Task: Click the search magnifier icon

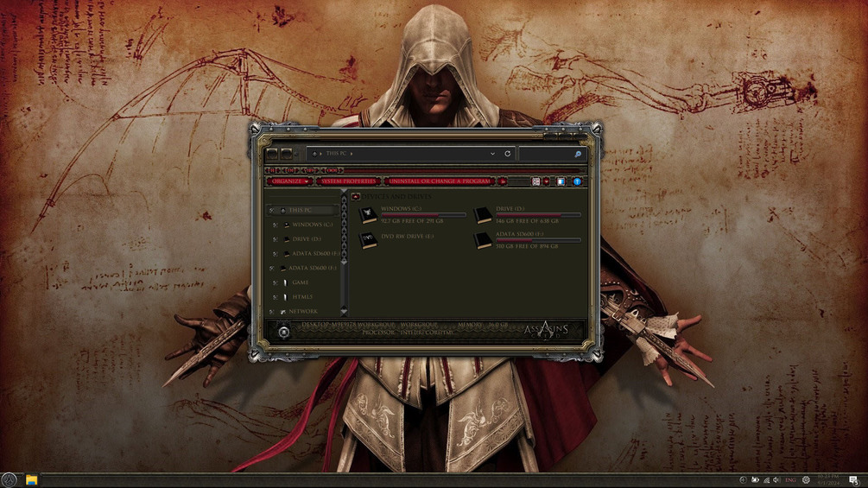Action: (x=578, y=155)
